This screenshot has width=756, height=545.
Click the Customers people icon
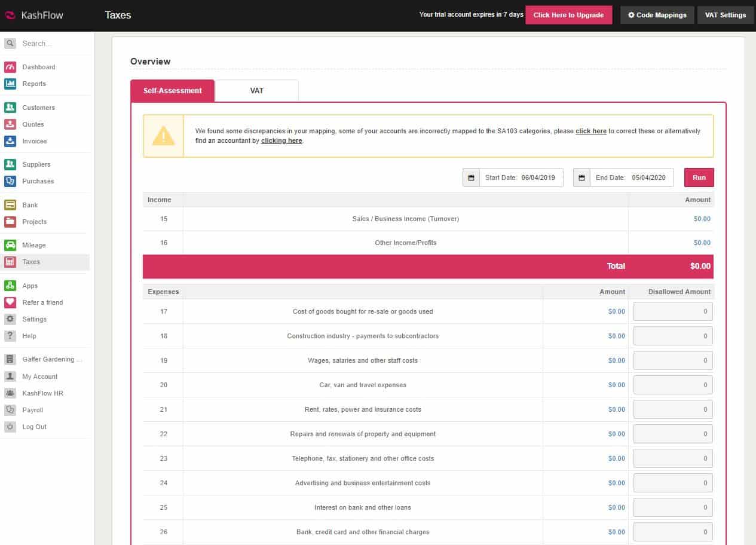[x=10, y=108]
